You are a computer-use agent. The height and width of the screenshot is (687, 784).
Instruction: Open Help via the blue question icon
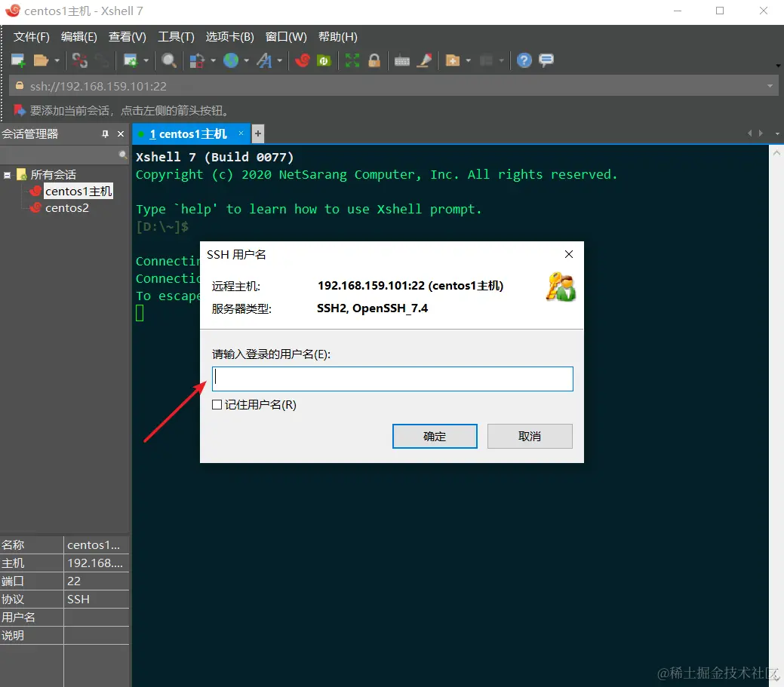tap(524, 60)
